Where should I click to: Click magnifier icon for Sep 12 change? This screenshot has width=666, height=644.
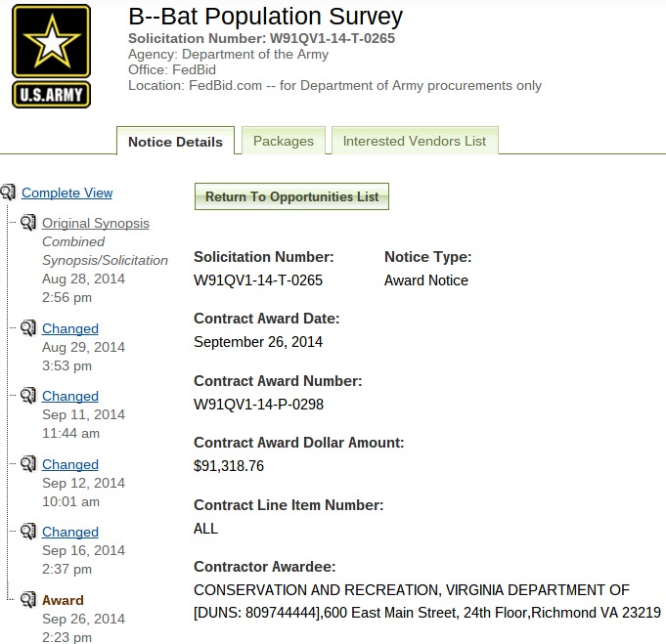click(28, 464)
